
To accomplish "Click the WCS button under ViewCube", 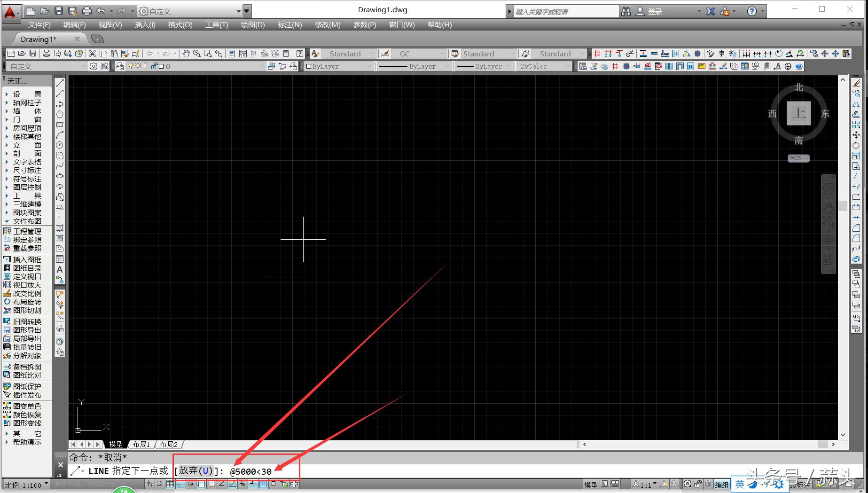I will coord(798,158).
